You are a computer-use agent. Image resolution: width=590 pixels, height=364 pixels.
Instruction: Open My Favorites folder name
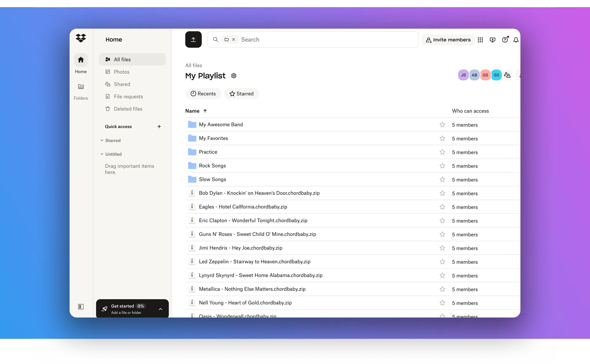click(x=213, y=138)
